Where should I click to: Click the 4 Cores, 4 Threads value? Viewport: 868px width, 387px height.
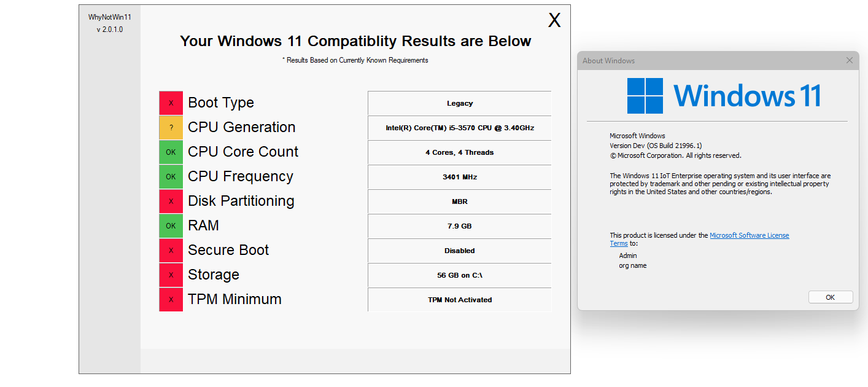click(x=460, y=152)
